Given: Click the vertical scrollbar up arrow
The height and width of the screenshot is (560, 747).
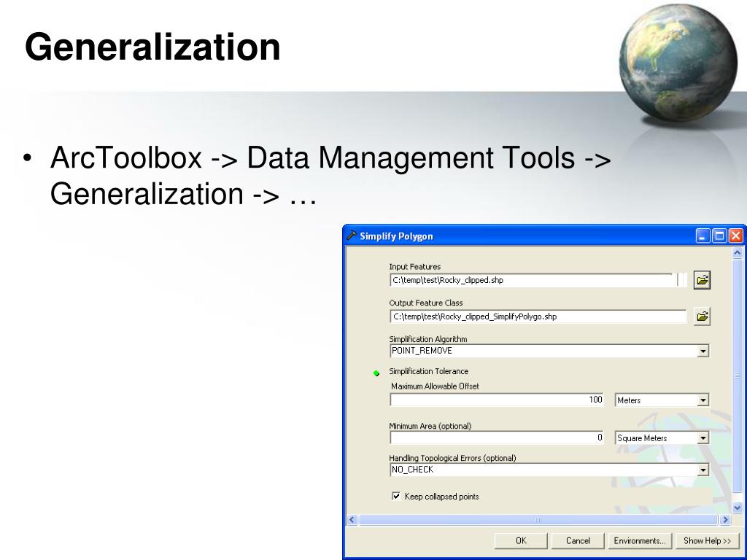Looking at the screenshot, I should pyautogui.click(x=737, y=253).
